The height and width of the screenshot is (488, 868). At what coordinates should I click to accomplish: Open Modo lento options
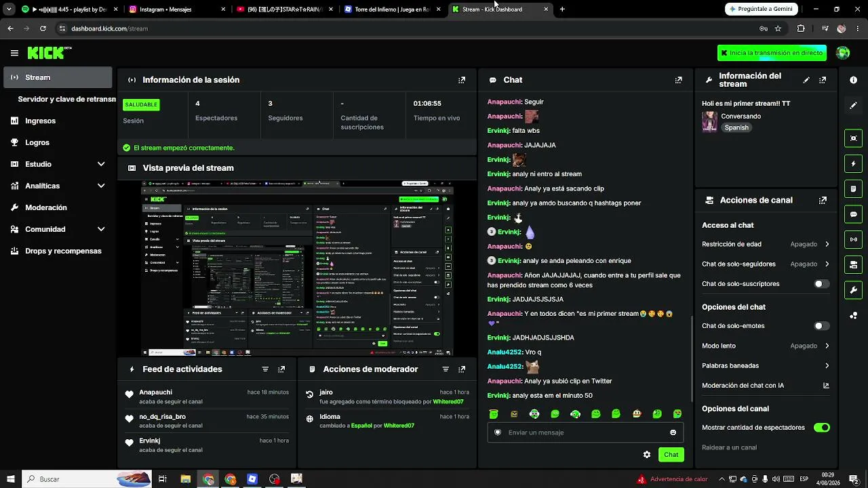click(x=766, y=346)
